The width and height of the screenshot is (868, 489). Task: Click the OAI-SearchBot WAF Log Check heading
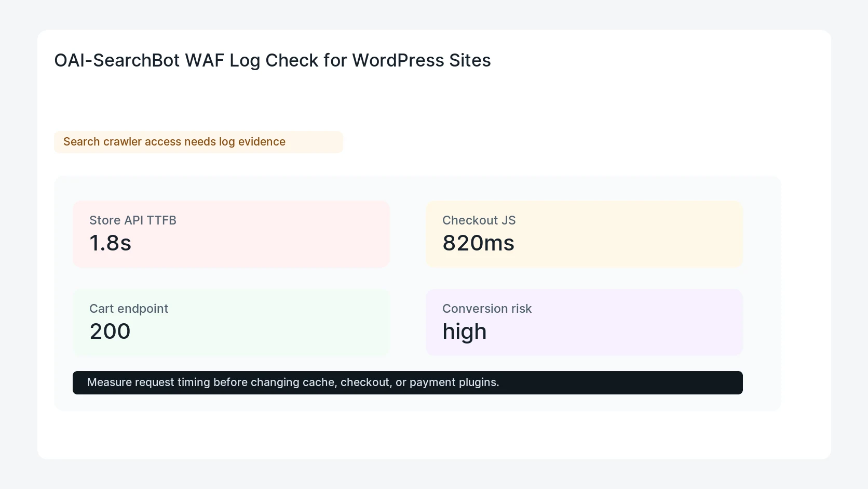click(273, 60)
